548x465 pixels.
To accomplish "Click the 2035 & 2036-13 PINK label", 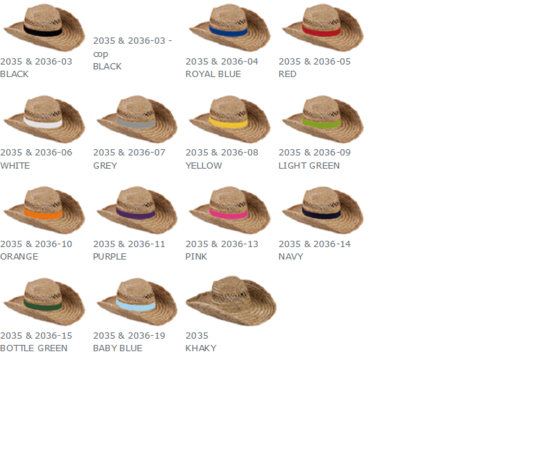I will pyautogui.click(x=222, y=250).
